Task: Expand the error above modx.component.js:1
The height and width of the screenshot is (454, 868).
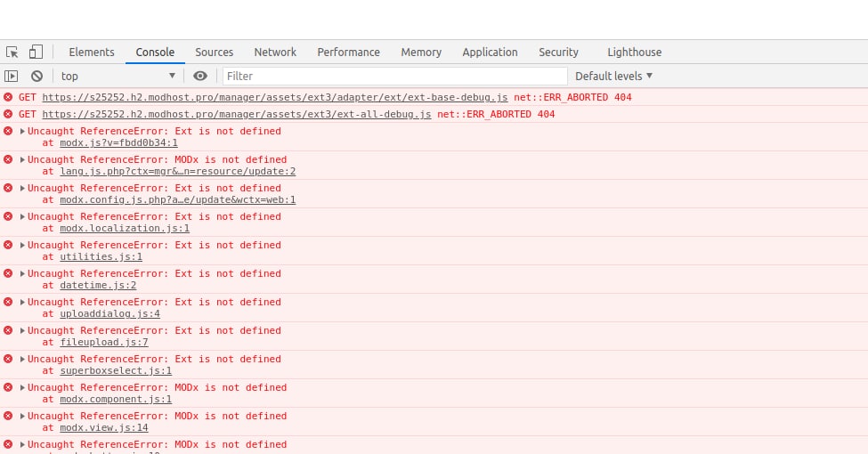Action: click(22, 387)
